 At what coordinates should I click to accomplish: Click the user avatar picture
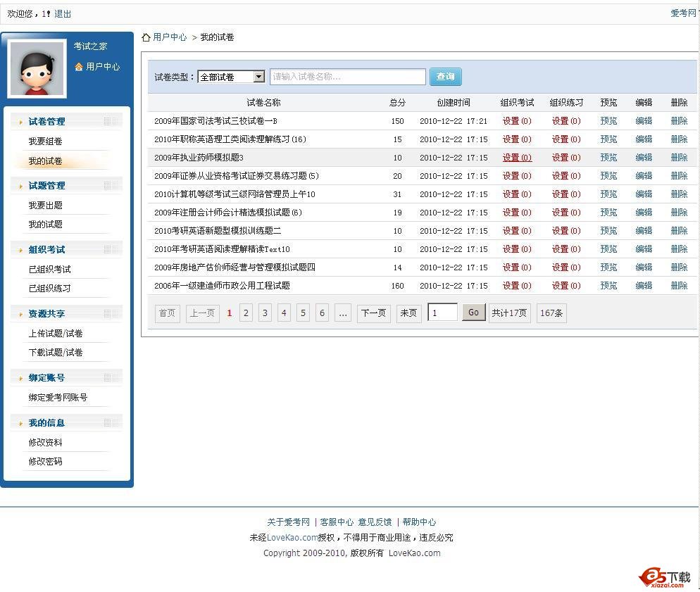click(37, 68)
